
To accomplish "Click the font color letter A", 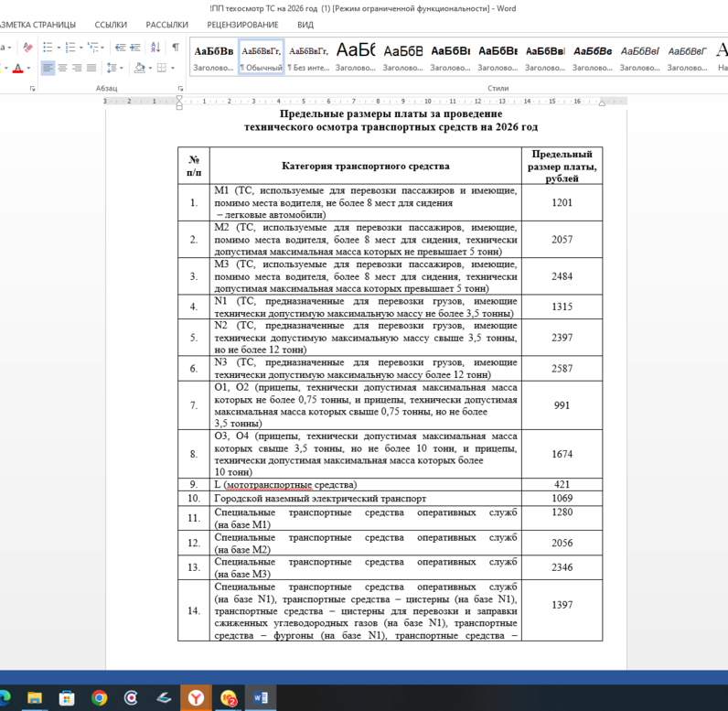I will (x=17, y=68).
